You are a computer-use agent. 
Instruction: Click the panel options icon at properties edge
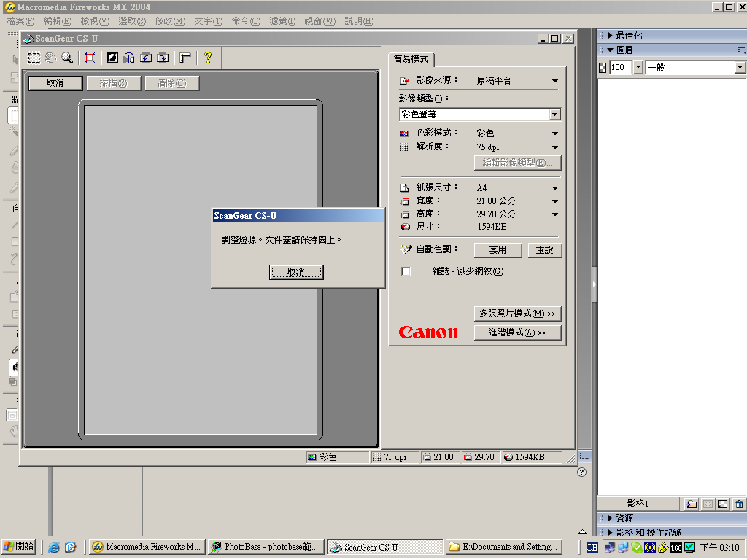point(584,456)
